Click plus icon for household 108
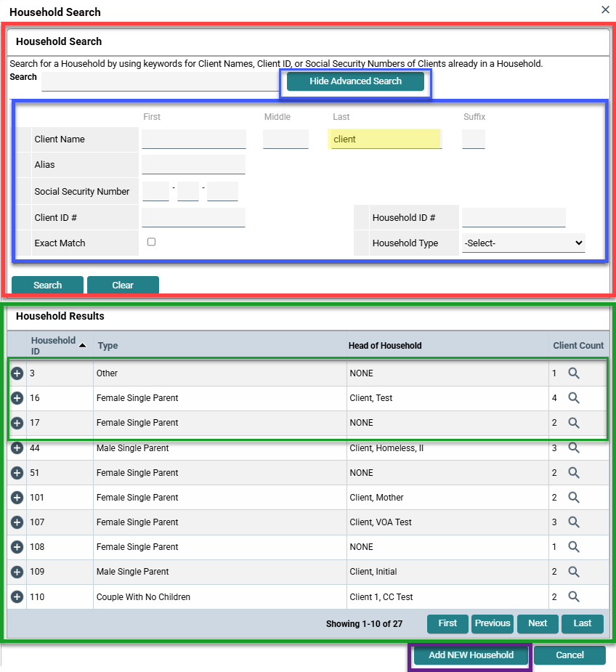 [17, 547]
